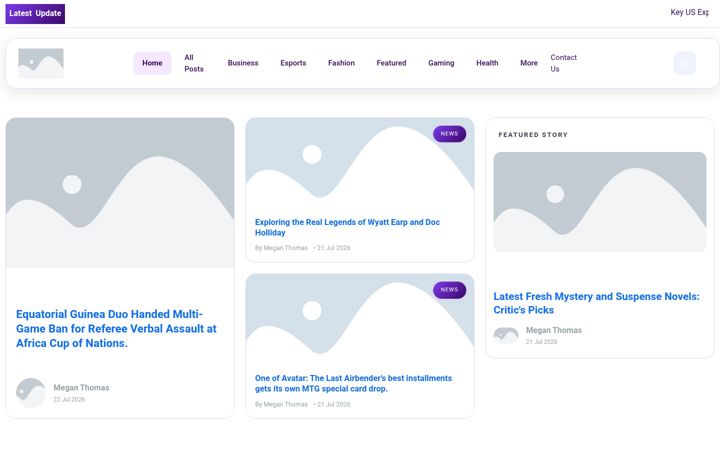Screen dimensions: 720x450
Task: Click the Featured Story thumbnail image
Action: coord(600,202)
